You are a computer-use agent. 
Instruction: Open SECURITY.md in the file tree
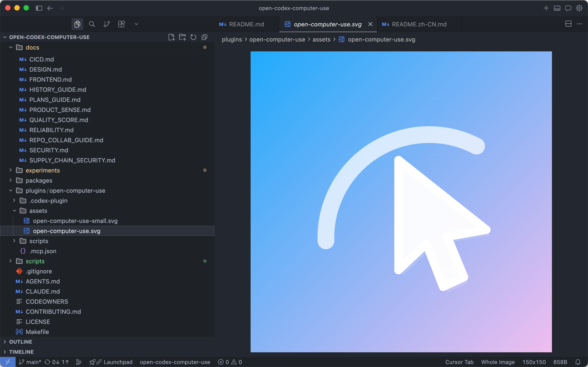[x=49, y=150]
